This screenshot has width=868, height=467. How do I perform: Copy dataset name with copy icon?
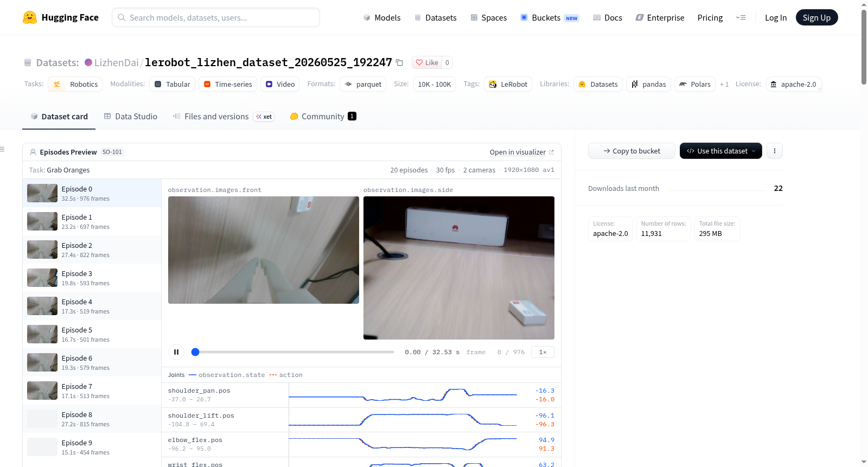coord(399,62)
